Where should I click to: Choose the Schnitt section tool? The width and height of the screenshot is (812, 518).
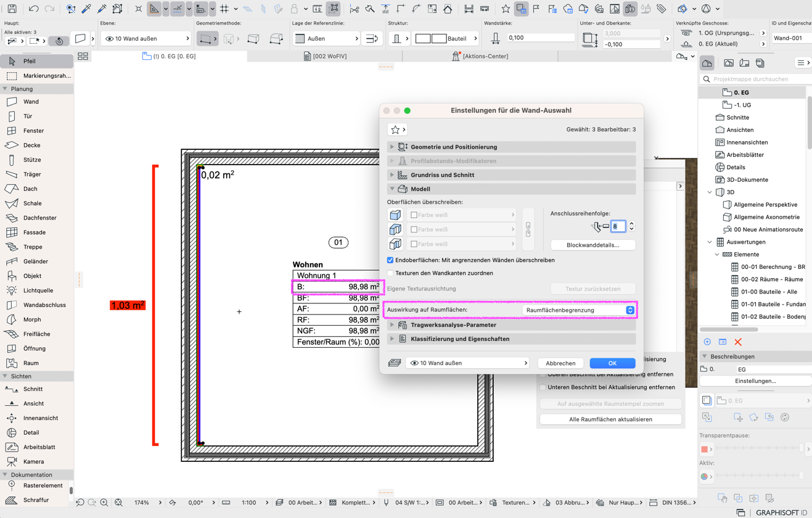[x=36, y=389]
